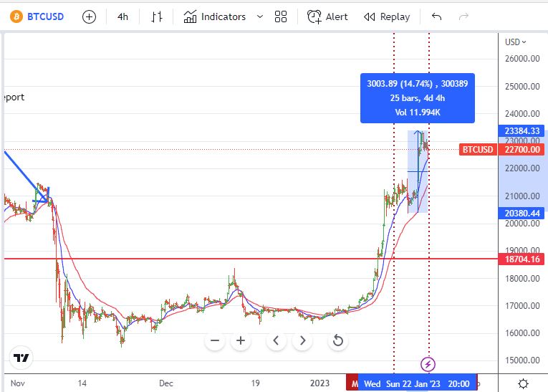Create a new Alert
The image size is (548, 392).
pos(327,16)
